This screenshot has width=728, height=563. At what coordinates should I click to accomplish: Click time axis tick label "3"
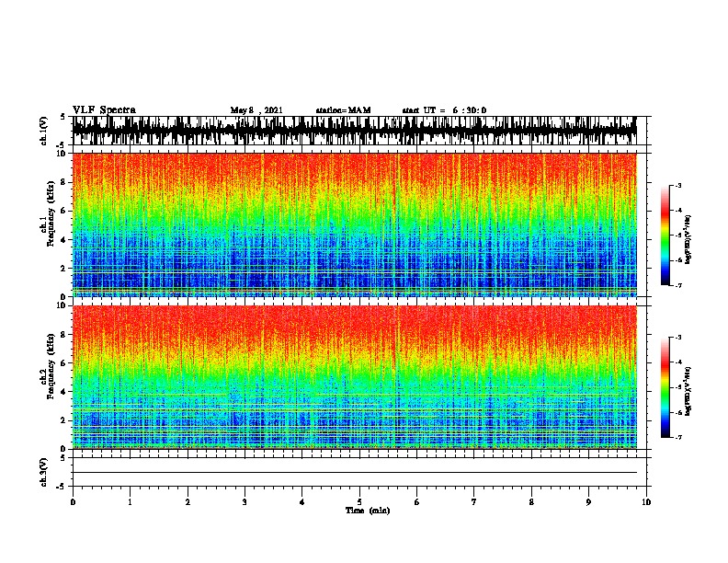[x=245, y=502]
